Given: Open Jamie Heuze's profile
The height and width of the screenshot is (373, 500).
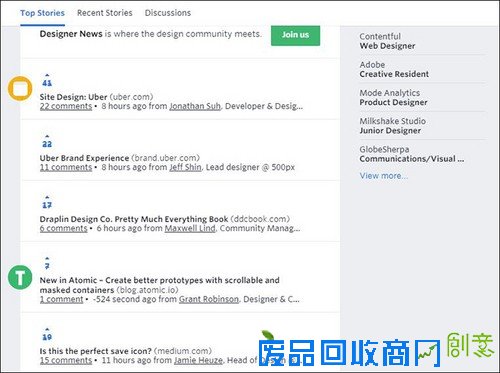Looking at the screenshot, I should click(198, 360).
